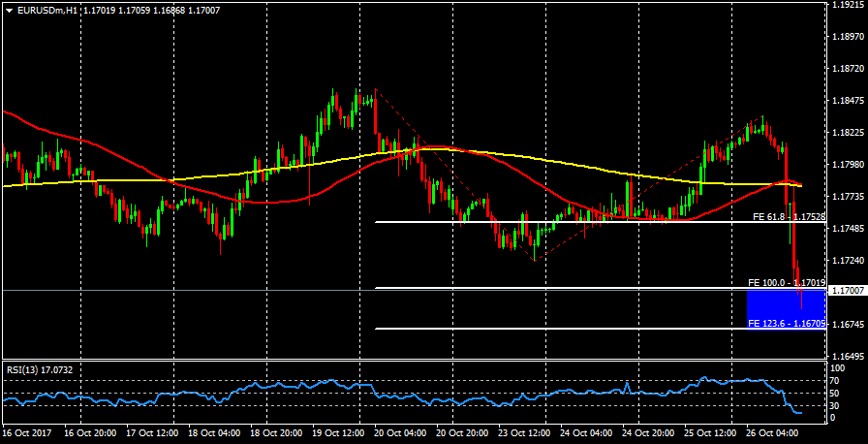Click the 20 Oct 04:00 time label
The image size is (868, 444).
click(x=399, y=434)
